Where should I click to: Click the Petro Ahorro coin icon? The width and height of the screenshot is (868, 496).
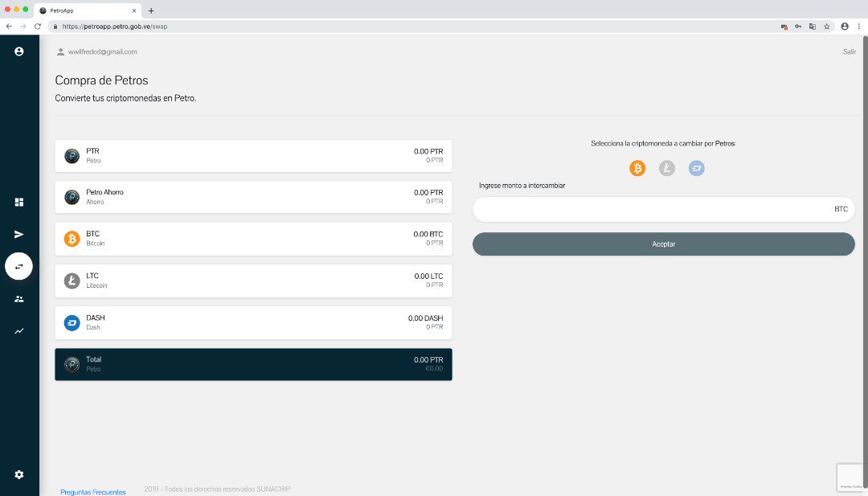72,197
